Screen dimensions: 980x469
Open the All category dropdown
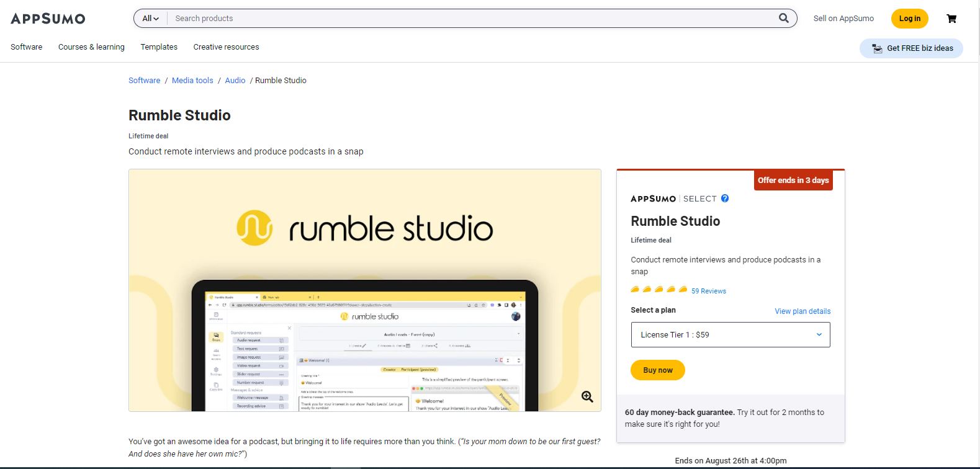[x=150, y=19]
